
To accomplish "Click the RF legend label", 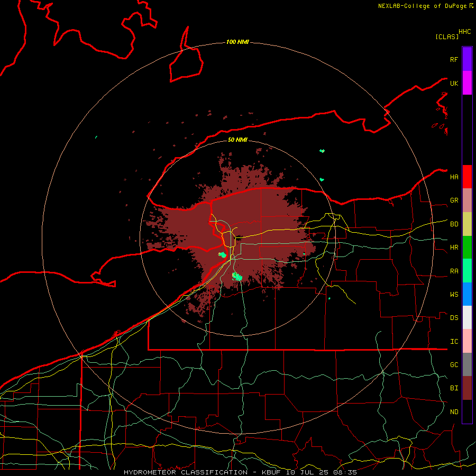I will [x=454, y=59].
